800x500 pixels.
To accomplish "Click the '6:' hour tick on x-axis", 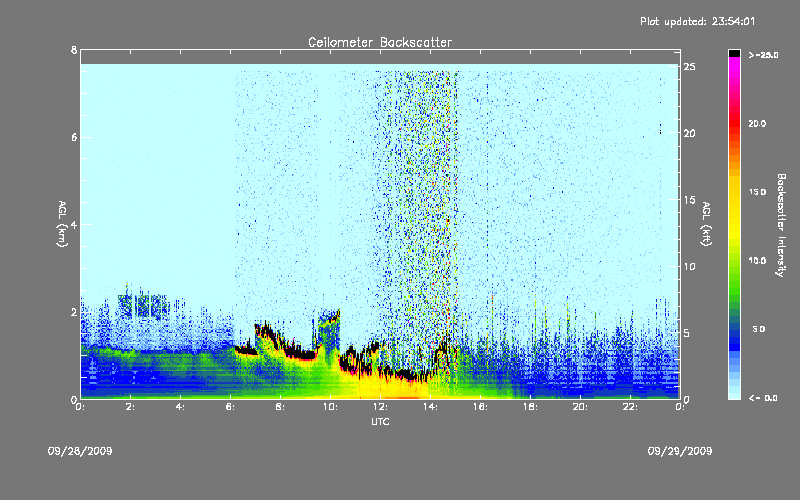I will 230,407.
